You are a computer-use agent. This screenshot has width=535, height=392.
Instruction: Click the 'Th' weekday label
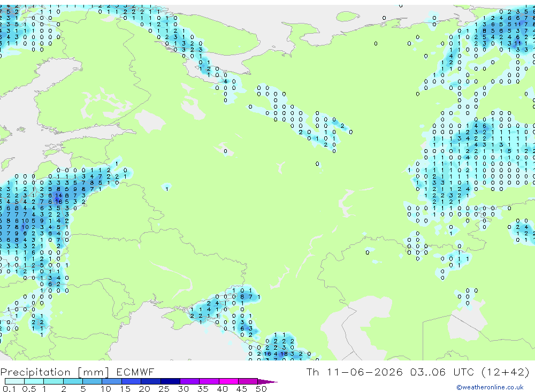click(312, 372)
